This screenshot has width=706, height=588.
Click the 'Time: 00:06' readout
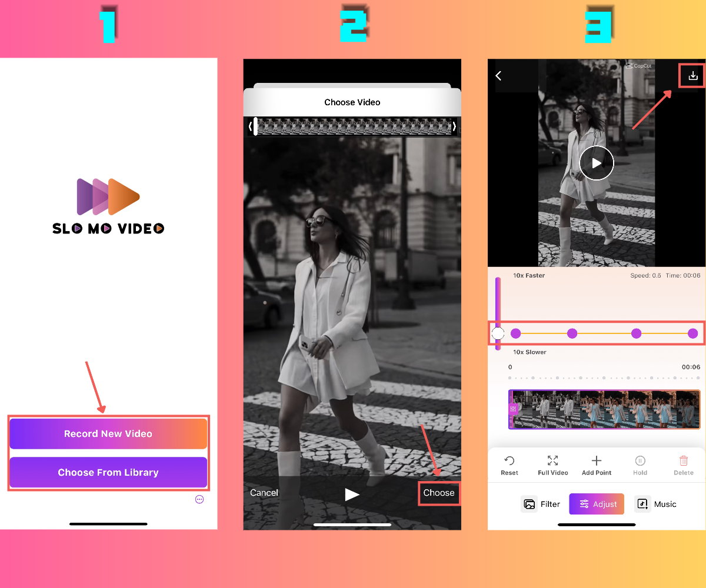(x=683, y=276)
